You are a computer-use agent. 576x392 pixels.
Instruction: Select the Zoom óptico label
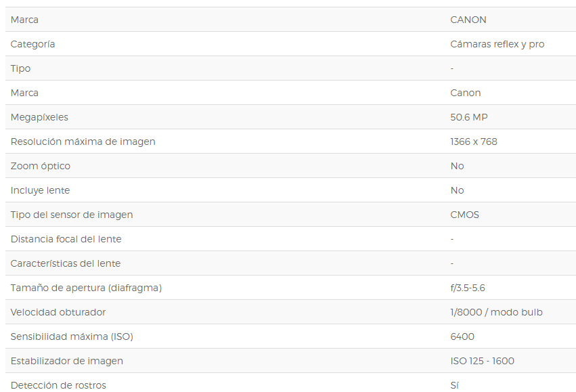click(x=41, y=166)
